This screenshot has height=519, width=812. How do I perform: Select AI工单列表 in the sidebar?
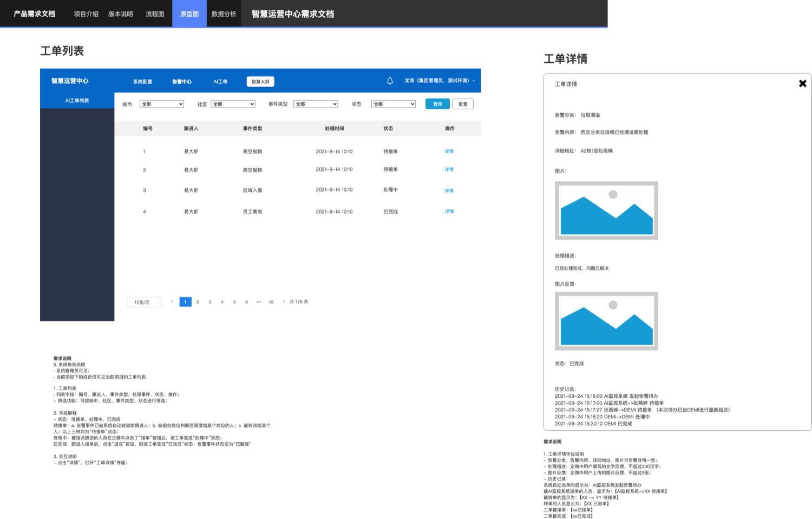pyautogui.click(x=77, y=101)
